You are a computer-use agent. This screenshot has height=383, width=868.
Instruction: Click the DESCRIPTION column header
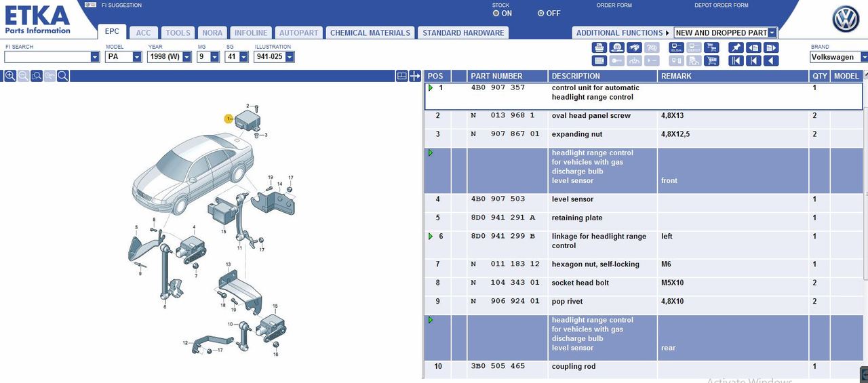click(602, 76)
